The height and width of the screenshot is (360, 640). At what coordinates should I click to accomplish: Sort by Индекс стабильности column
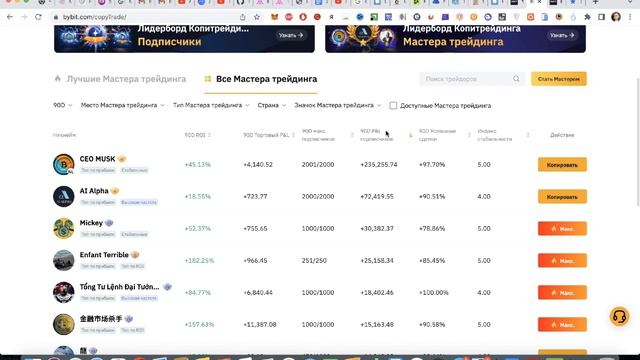pos(504,135)
